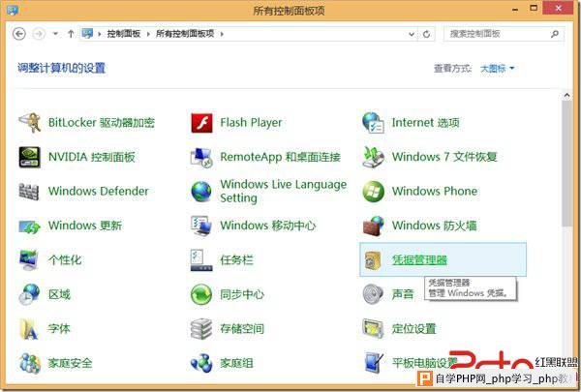Refresh the control panel address bar
The height and width of the screenshot is (392, 581).
(426, 34)
